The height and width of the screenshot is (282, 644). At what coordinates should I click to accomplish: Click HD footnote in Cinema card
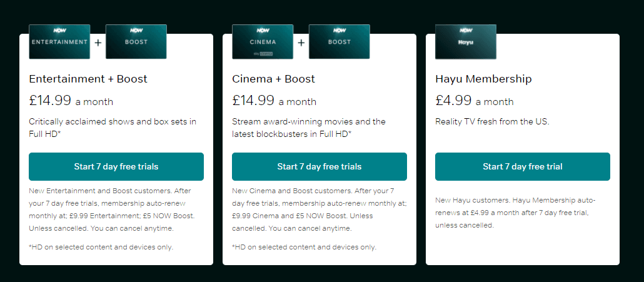coord(304,247)
